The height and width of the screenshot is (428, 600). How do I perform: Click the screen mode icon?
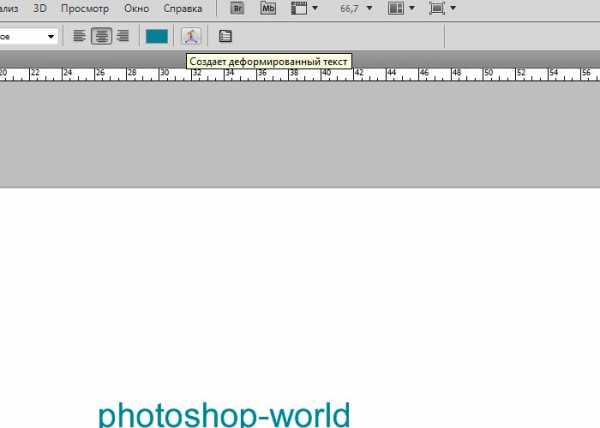pos(437,8)
